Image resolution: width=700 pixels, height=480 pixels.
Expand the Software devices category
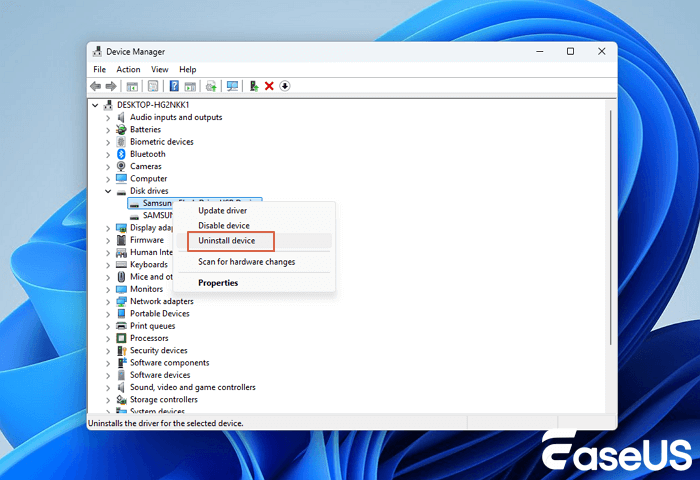pyautogui.click(x=108, y=376)
